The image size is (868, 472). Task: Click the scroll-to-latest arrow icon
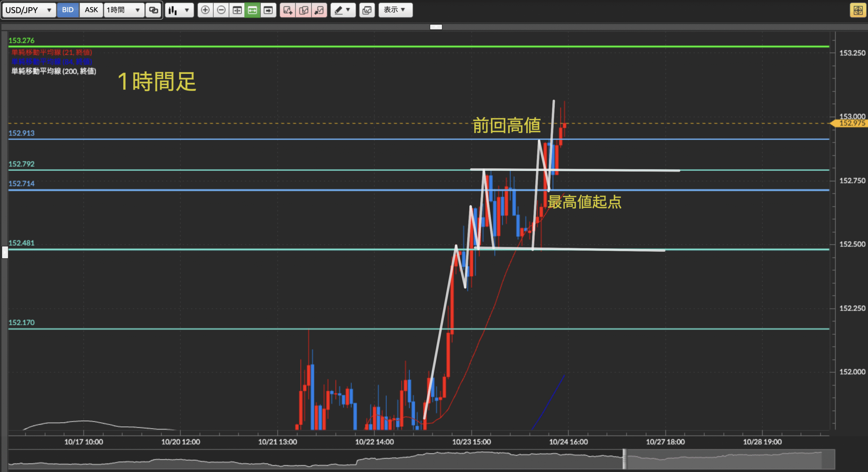click(268, 10)
